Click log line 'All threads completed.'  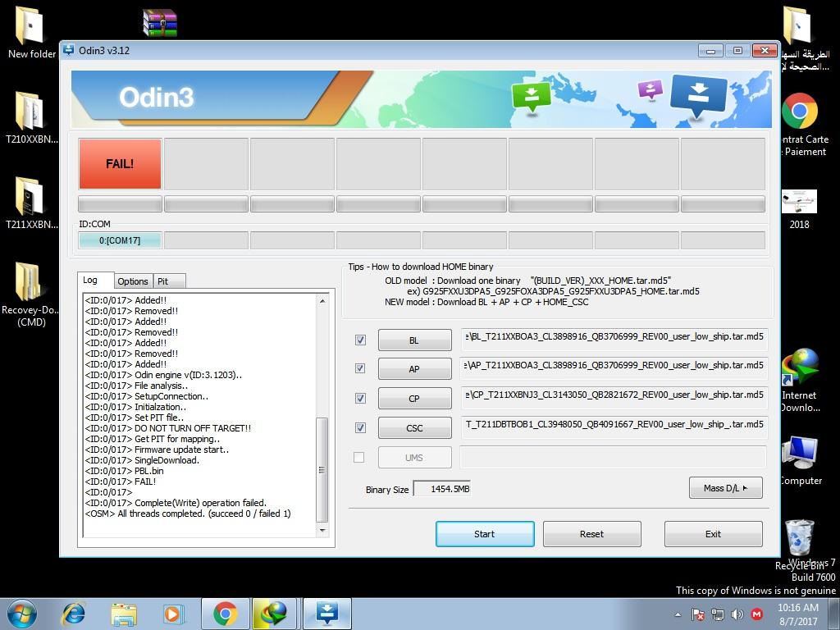pyautogui.click(x=188, y=514)
